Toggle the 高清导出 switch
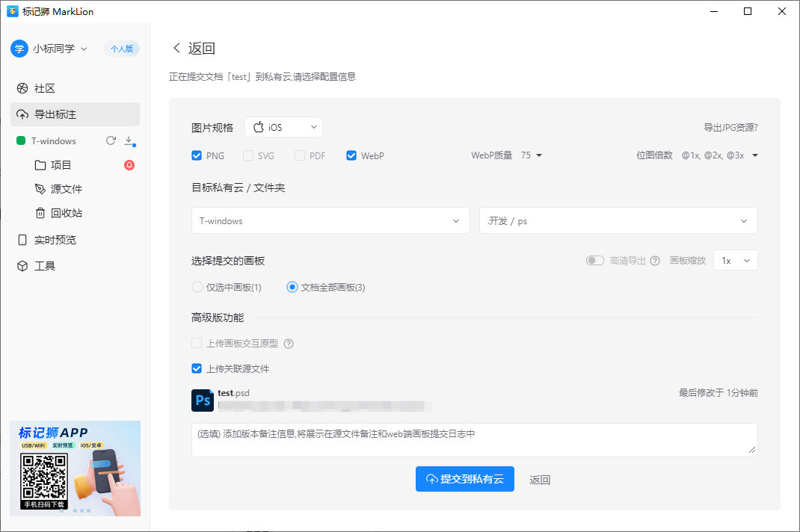800x532 pixels. click(x=595, y=261)
